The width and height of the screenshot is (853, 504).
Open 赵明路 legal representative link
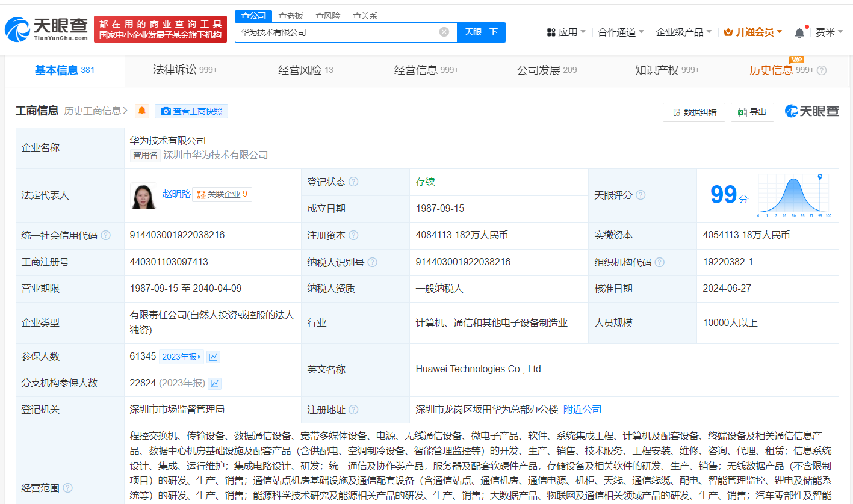coord(176,194)
